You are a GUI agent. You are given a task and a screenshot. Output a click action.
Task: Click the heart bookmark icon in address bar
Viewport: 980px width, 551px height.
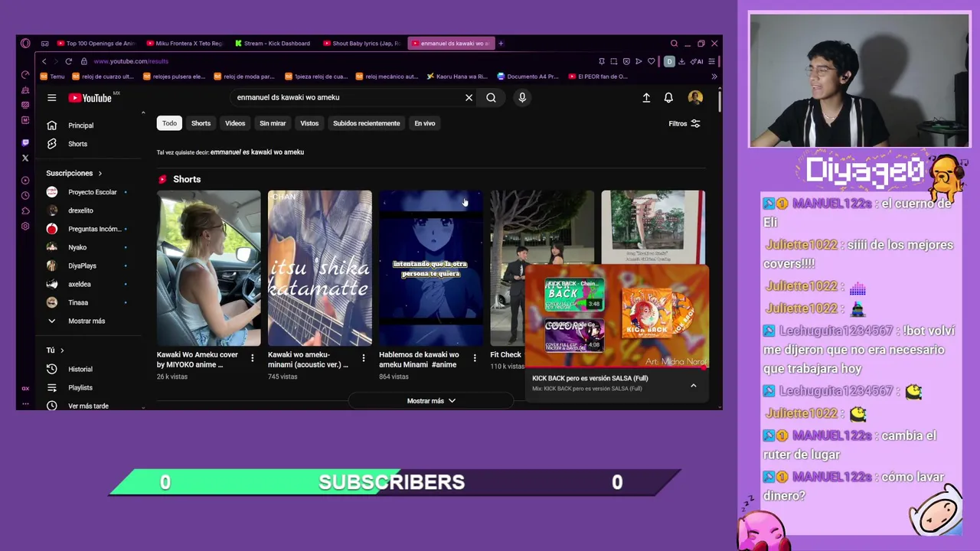pyautogui.click(x=651, y=61)
